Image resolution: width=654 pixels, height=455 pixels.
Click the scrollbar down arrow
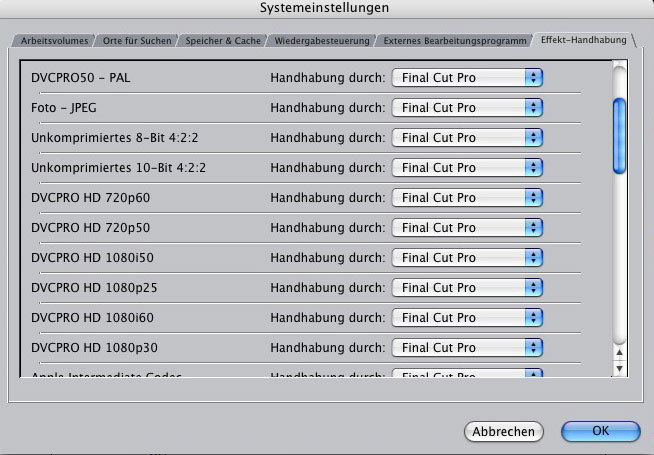pos(619,369)
